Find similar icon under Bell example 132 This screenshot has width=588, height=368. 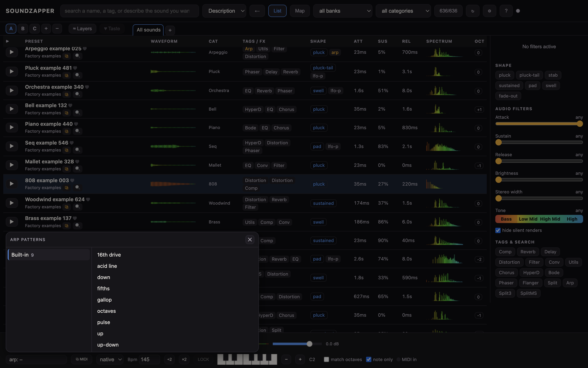pyautogui.click(x=77, y=113)
